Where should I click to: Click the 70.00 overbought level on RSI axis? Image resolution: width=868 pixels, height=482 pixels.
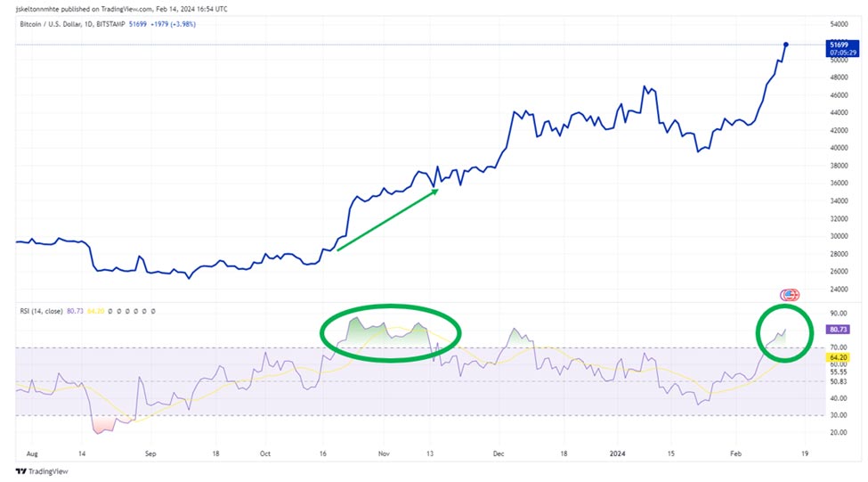(838, 347)
